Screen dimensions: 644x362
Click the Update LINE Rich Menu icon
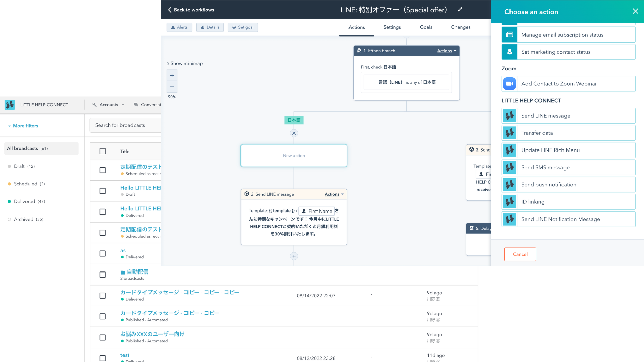point(509,150)
